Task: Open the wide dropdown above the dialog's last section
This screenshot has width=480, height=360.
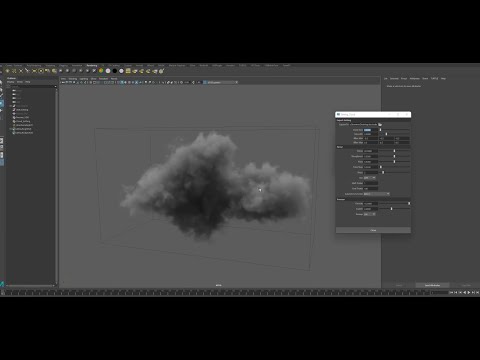Action: 377,194
